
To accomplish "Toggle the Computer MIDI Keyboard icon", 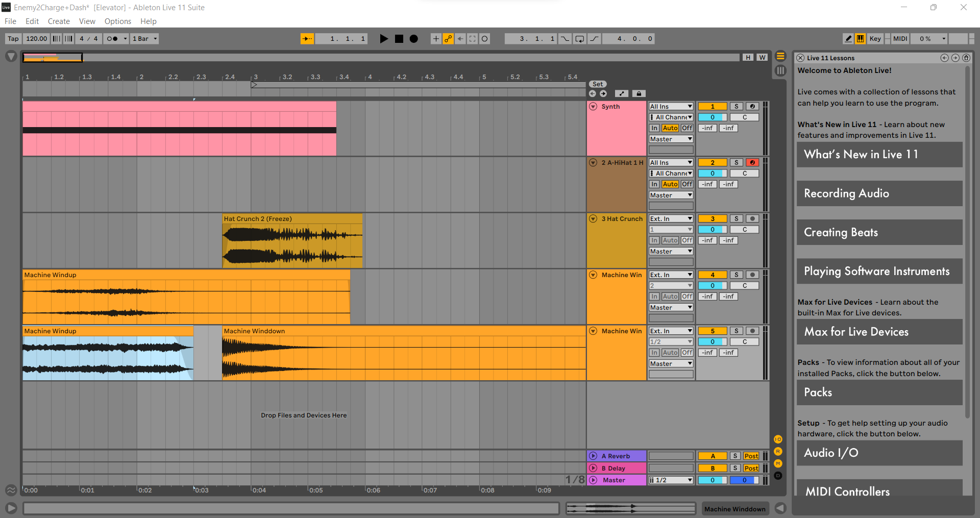I will click(861, 39).
